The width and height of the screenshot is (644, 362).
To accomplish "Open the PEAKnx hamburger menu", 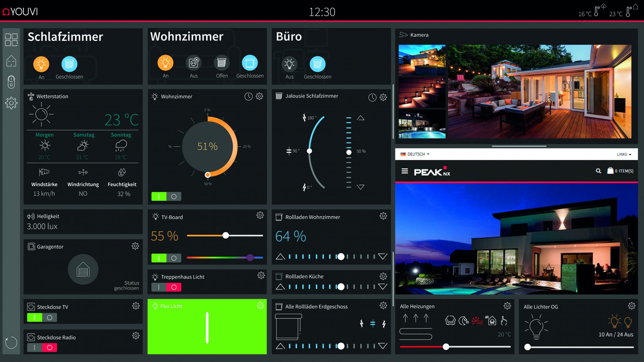I will click(405, 171).
